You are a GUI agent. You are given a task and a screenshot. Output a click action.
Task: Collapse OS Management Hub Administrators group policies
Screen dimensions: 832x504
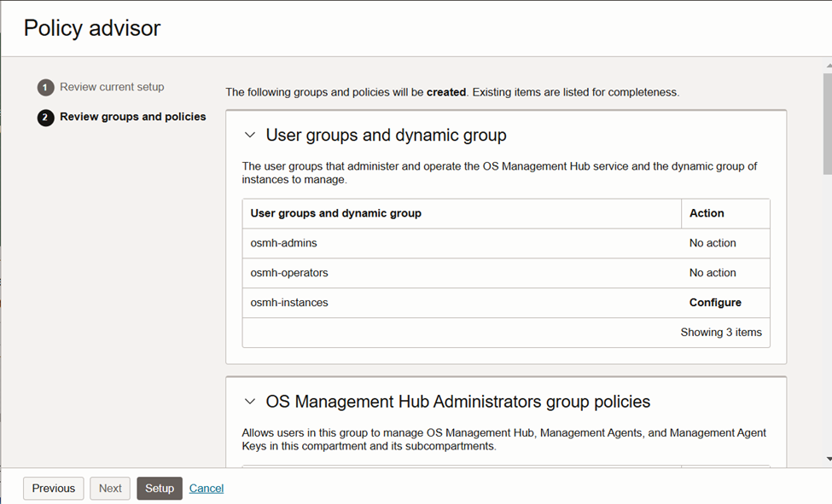pyautogui.click(x=250, y=402)
